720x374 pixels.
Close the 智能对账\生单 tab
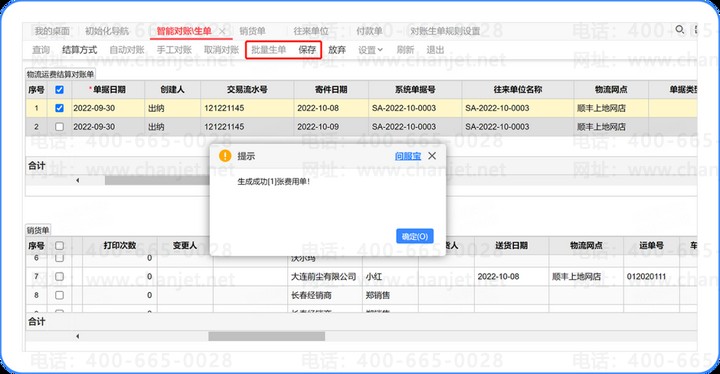click(222, 31)
